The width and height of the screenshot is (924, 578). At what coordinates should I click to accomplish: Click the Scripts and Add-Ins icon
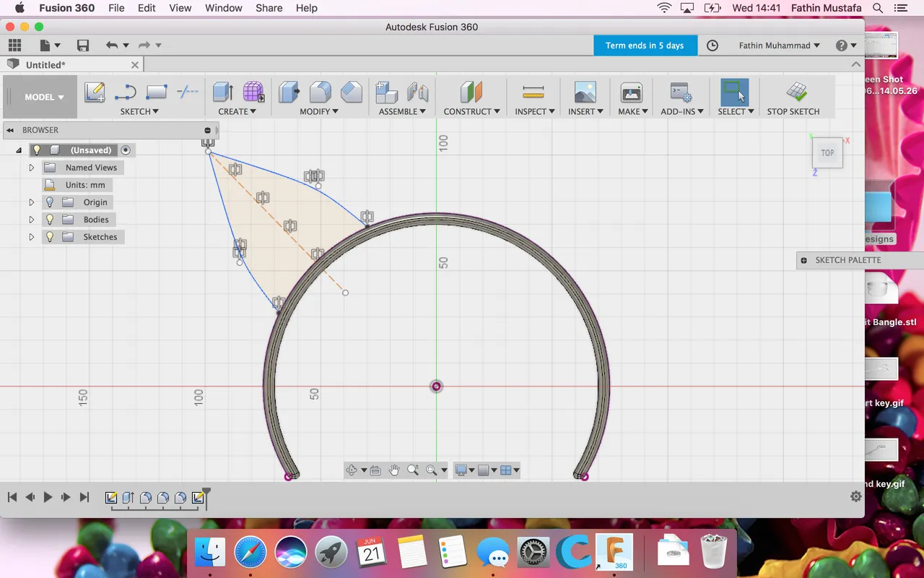coord(681,92)
